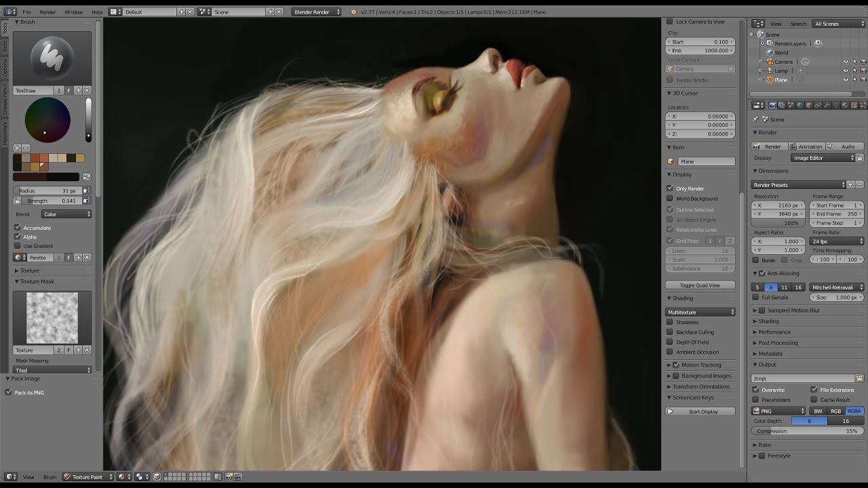
Task: Click the OpenGL render animation clapper icon
Action: [237, 476]
